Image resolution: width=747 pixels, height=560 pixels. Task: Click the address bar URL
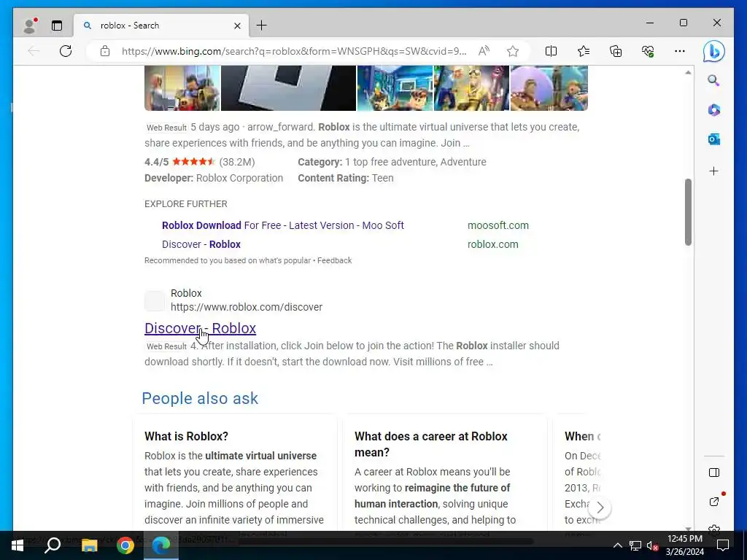[293, 51]
